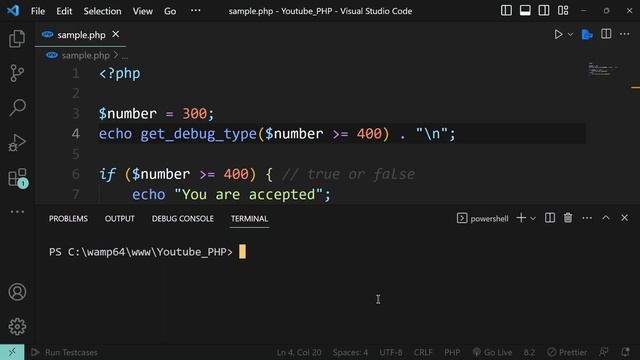Click Ln 4, Col 20 indicator

coord(299,352)
